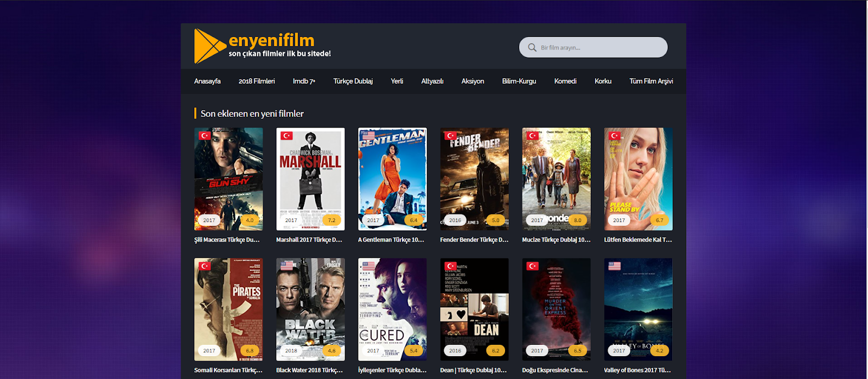Viewport: 868px width, 379px height.
Task: Click the 6.7 rating badge on Please Stand By
Action: click(660, 220)
